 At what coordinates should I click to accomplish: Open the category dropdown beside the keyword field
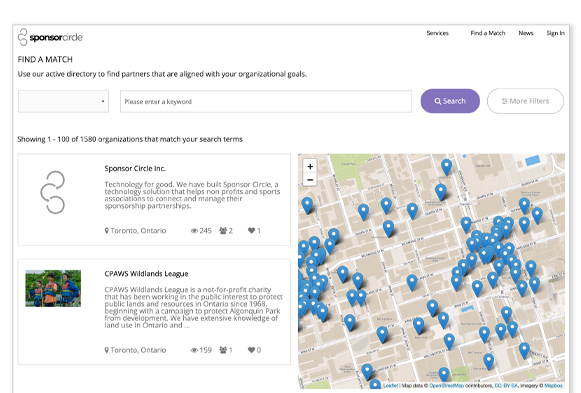tap(63, 101)
